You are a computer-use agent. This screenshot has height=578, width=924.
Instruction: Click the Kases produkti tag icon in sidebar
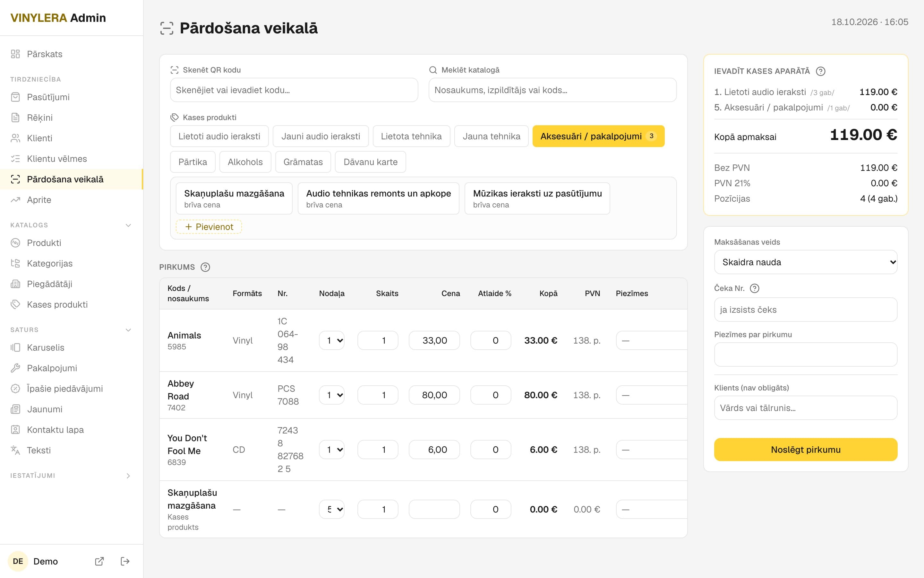tap(15, 304)
